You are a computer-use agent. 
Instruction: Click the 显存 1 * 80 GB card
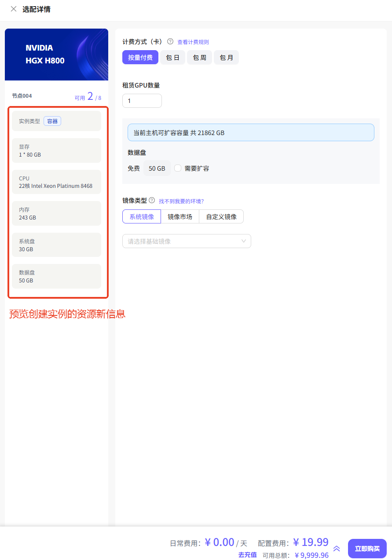coord(56,150)
